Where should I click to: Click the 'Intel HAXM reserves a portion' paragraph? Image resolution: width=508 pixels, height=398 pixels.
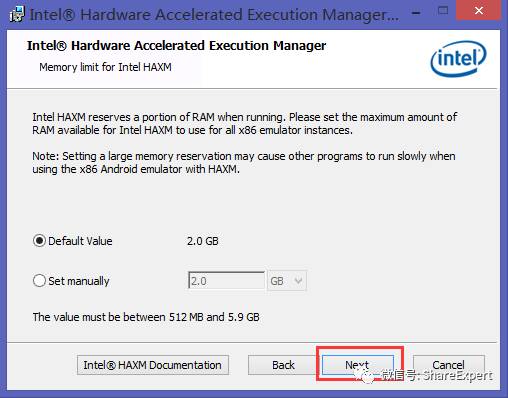click(x=245, y=124)
